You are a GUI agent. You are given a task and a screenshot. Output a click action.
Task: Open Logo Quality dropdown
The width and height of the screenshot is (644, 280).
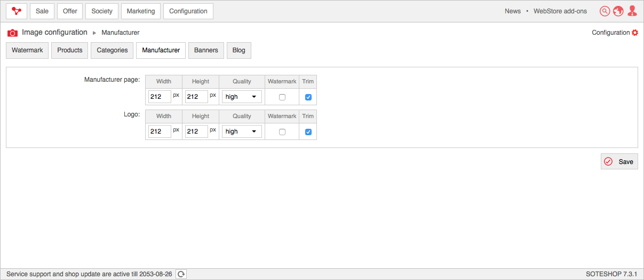pyautogui.click(x=242, y=131)
